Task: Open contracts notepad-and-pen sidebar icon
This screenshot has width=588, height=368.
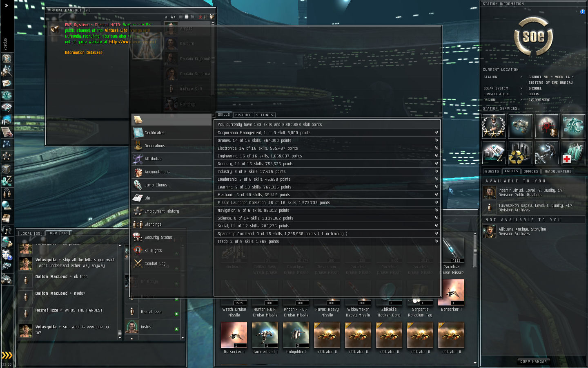Action: tap(7, 132)
